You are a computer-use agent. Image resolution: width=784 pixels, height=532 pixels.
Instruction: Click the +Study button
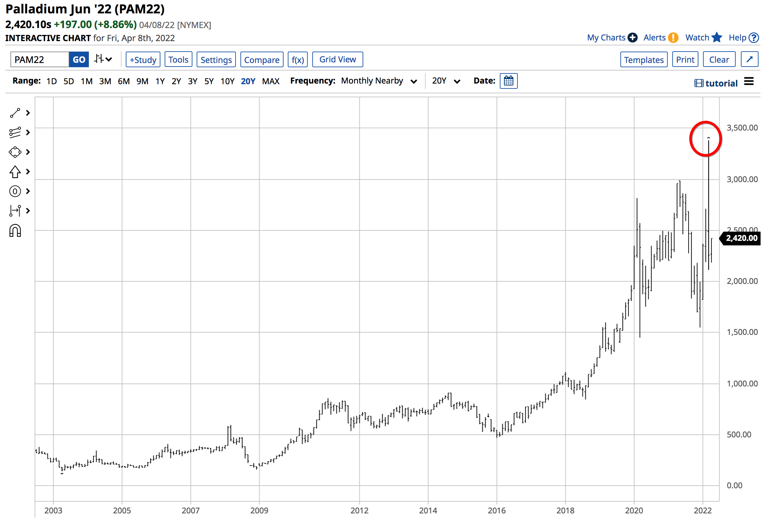coord(143,60)
